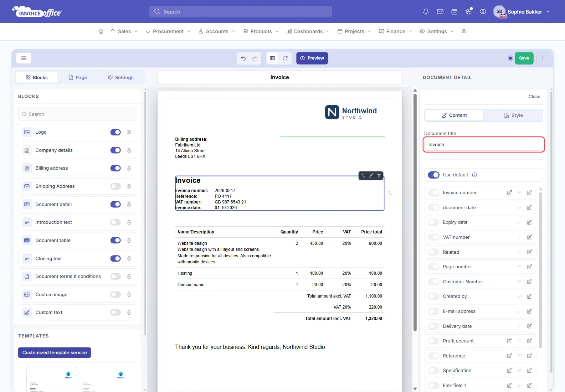This screenshot has width=565, height=392.
Task: Click the field list scrollbar
Action: click(540, 270)
